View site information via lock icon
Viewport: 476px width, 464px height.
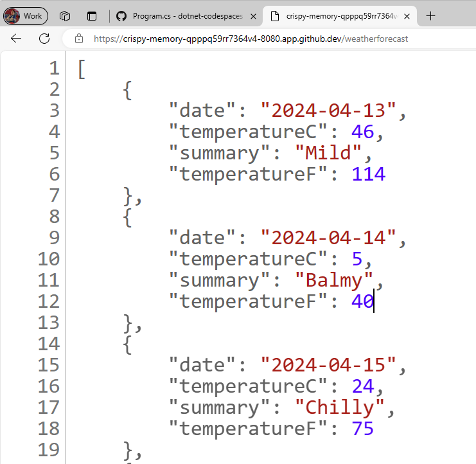(x=80, y=39)
